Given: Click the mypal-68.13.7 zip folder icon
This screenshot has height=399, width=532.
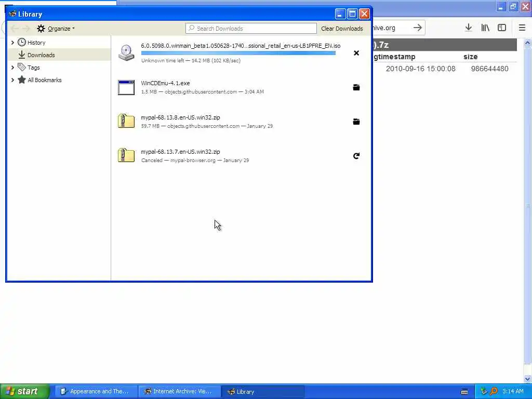Looking at the screenshot, I should pos(126,155).
